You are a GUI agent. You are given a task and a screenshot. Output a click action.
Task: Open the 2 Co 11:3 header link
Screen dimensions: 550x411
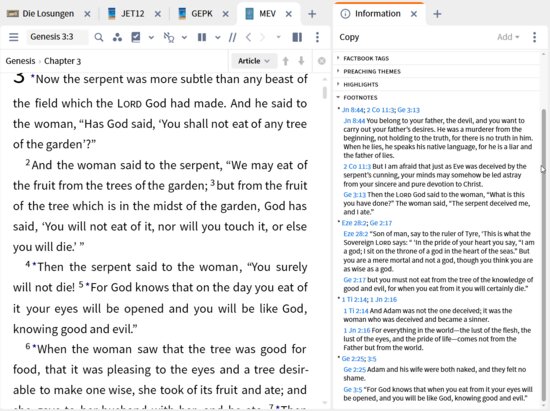pyautogui.click(x=381, y=110)
